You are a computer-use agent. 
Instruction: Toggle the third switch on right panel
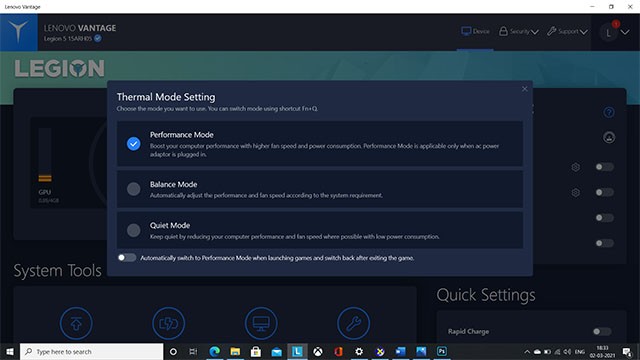pyautogui.click(x=604, y=218)
